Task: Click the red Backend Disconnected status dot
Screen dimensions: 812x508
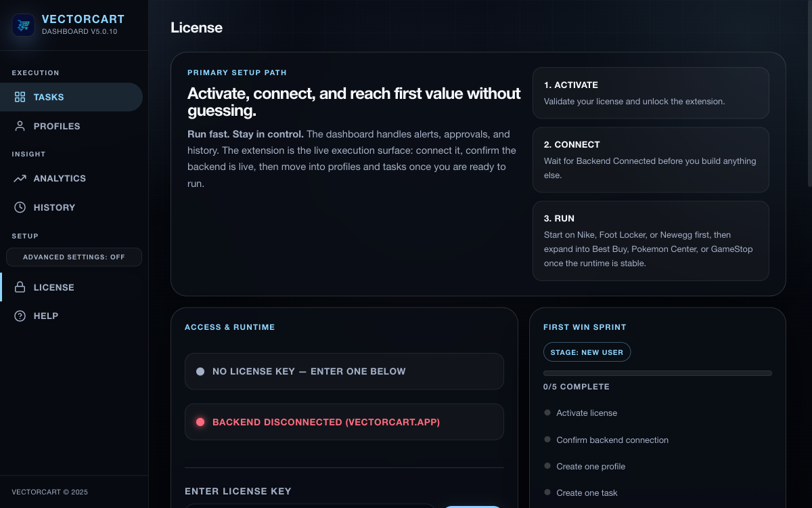Action: coord(200,421)
